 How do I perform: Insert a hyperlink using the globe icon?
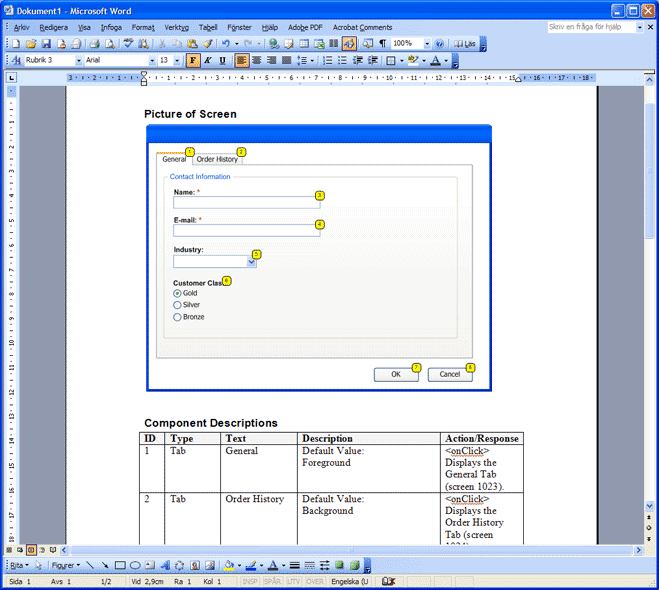coord(274,44)
